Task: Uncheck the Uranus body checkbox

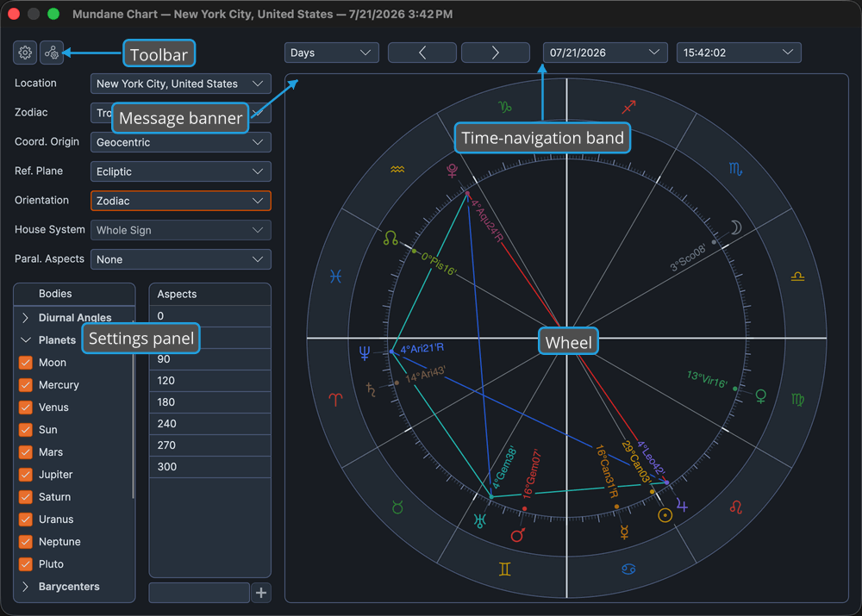Action: point(25,520)
